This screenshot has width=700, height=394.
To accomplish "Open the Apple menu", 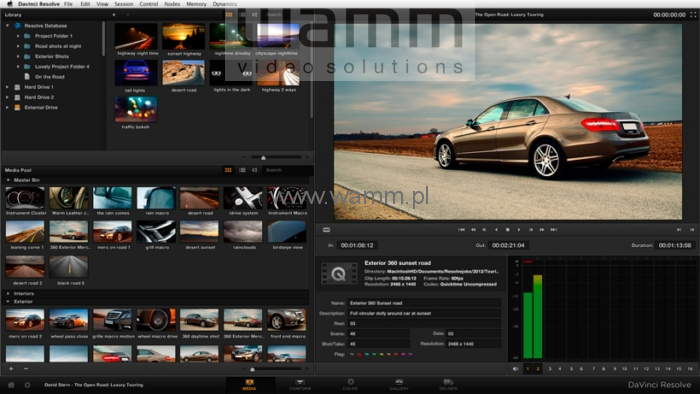I will click(10, 4).
